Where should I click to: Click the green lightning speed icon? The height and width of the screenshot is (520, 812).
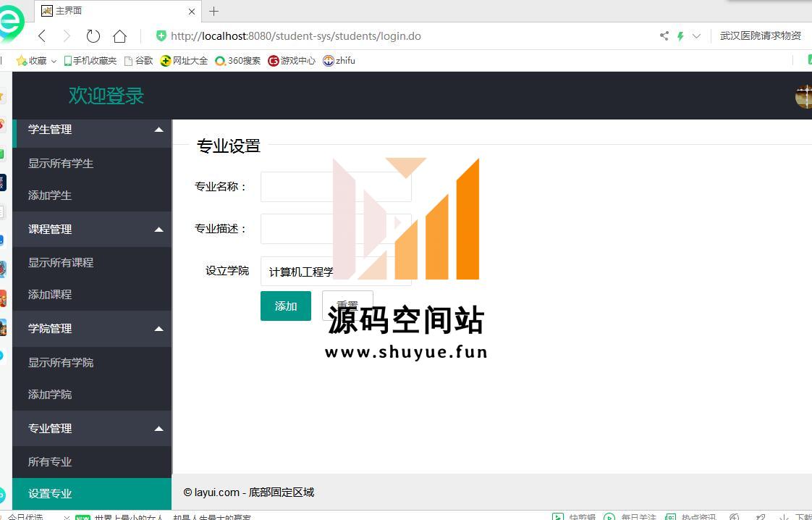680,35
